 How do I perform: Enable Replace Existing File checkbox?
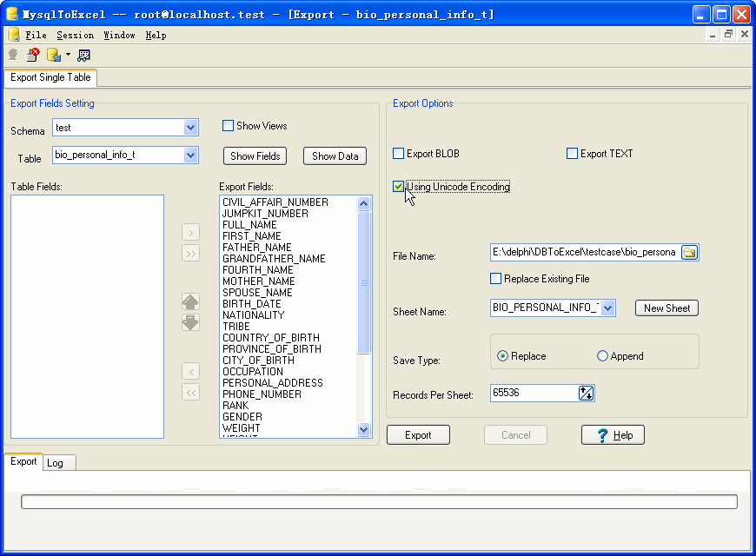tap(495, 279)
